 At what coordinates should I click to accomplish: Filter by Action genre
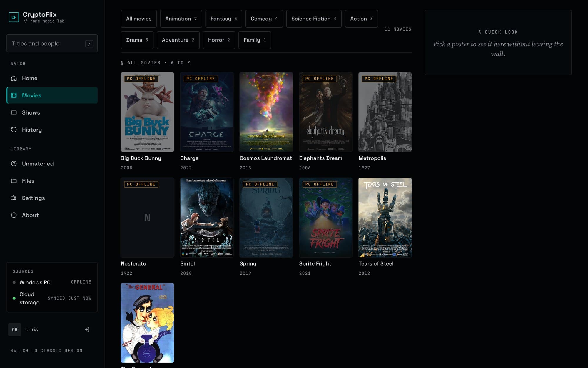pos(361,19)
